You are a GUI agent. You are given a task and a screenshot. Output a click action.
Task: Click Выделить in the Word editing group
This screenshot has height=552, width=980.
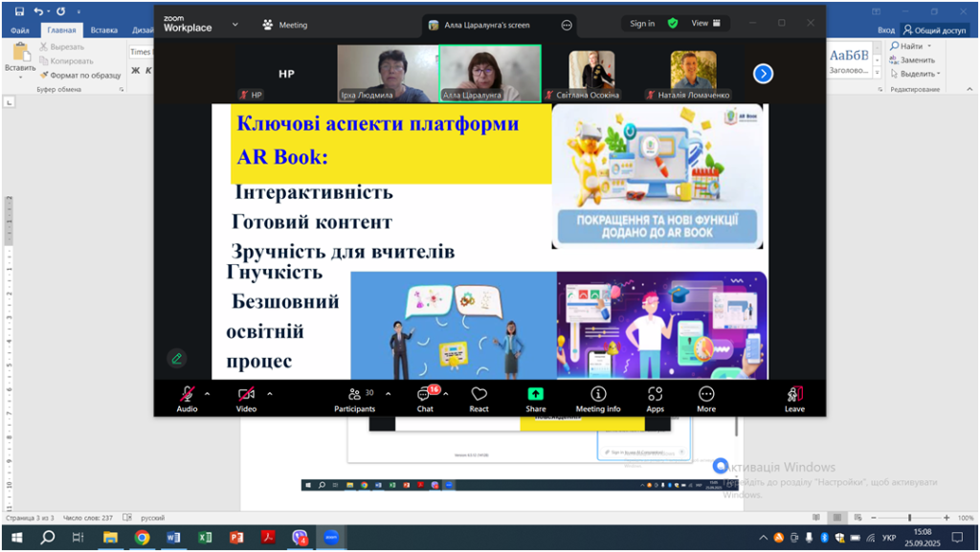[915, 74]
